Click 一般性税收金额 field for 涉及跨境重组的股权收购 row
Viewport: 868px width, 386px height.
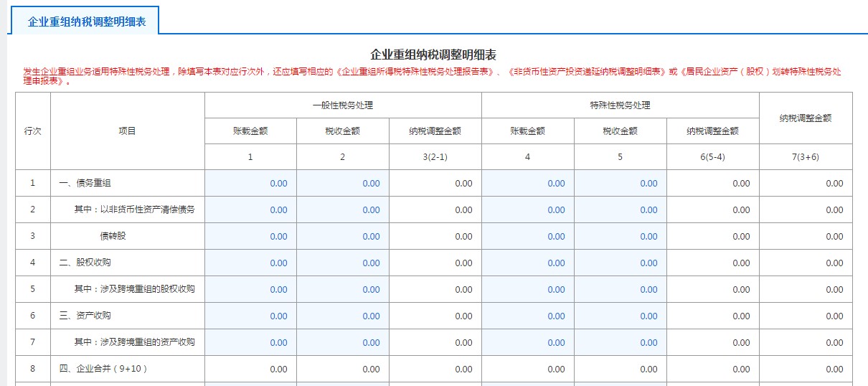point(343,290)
